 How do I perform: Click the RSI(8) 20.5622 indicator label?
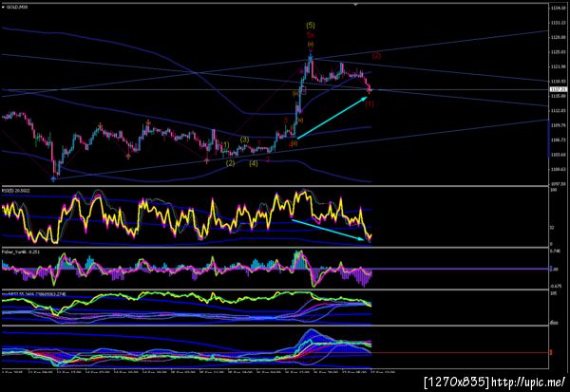(x=16, y=191)
